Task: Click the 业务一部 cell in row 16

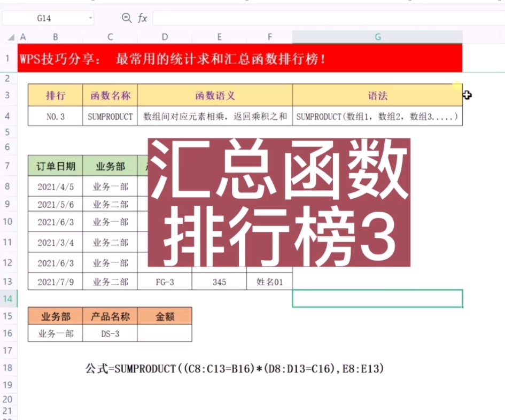Action: click(x=55, y=334)
